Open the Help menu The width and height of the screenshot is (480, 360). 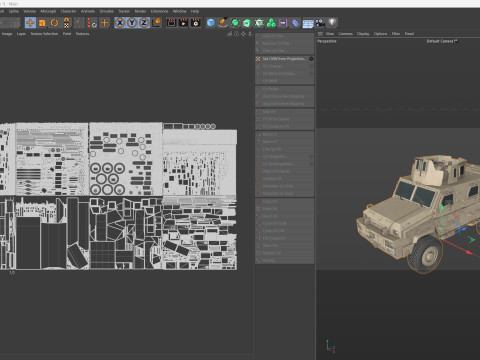[x=195, y=11]
